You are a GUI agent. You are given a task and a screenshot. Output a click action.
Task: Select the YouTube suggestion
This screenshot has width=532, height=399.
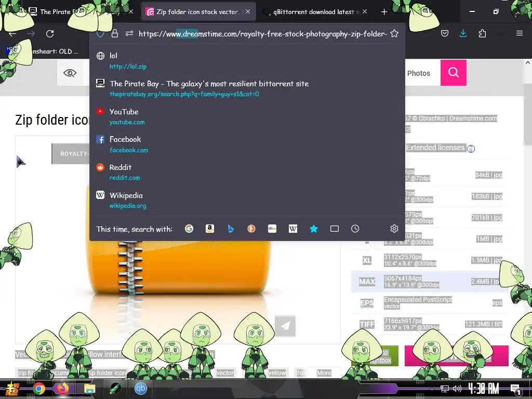[247, 117]
